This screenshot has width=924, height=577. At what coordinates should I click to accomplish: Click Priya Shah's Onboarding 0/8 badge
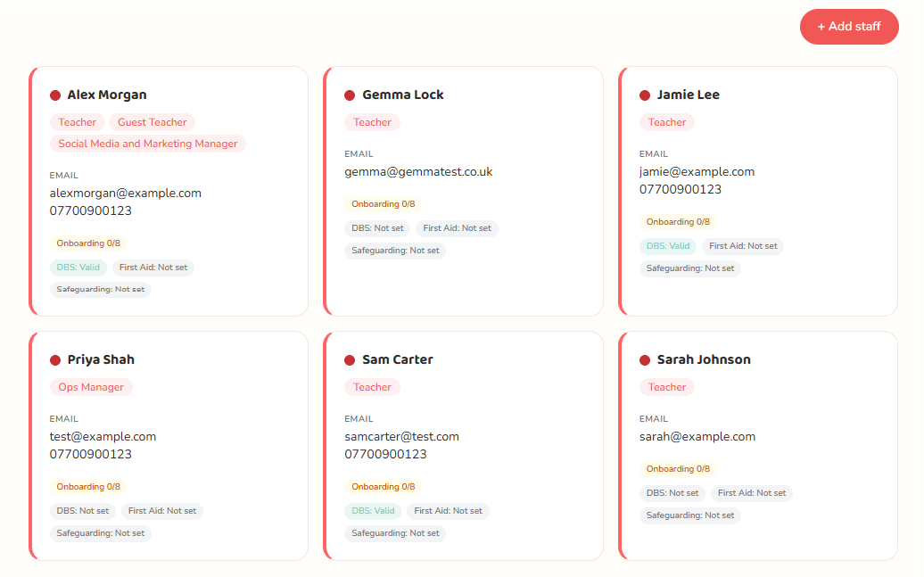pos(88,487)
